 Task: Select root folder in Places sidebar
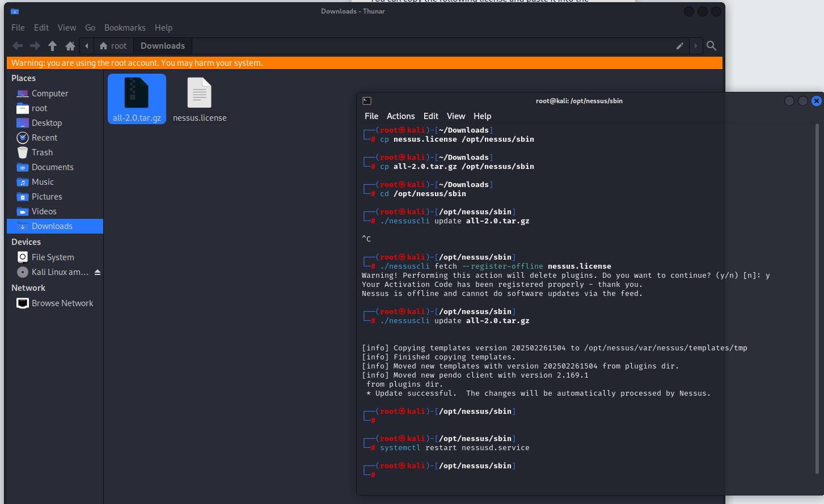[55, 108]
